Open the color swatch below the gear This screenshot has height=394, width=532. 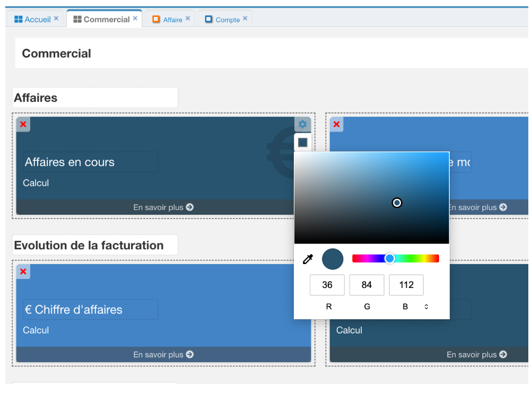pos(302,142)
